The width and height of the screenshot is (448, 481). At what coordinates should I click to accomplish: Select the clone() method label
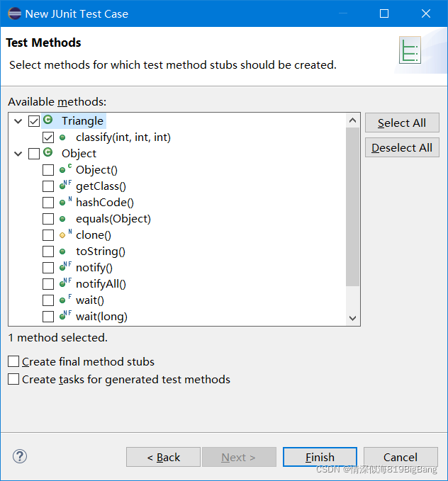94,235
